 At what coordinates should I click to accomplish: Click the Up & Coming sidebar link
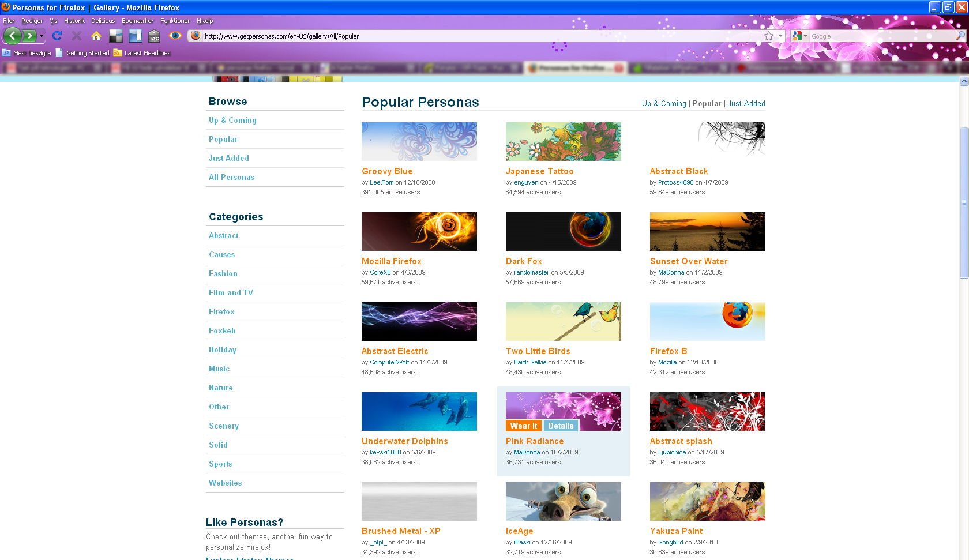[232, 120]
